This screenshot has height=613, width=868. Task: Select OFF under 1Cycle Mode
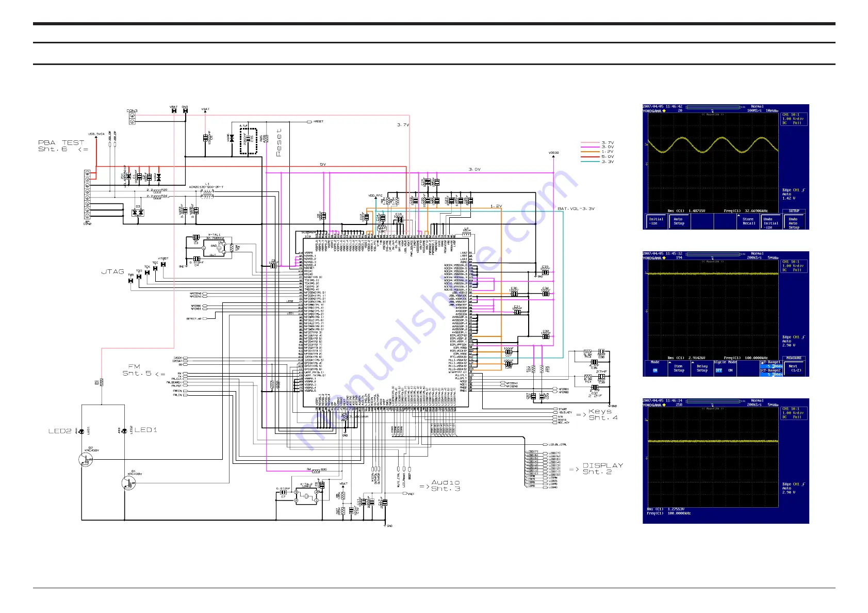pos(718,370)
